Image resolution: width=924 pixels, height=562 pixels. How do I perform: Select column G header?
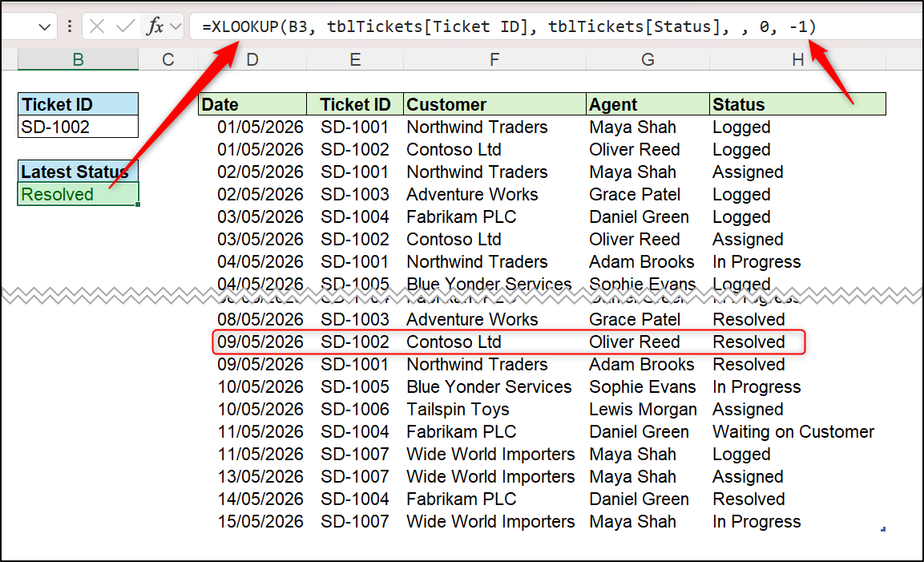pyautogui.click(x=648, y=59)
